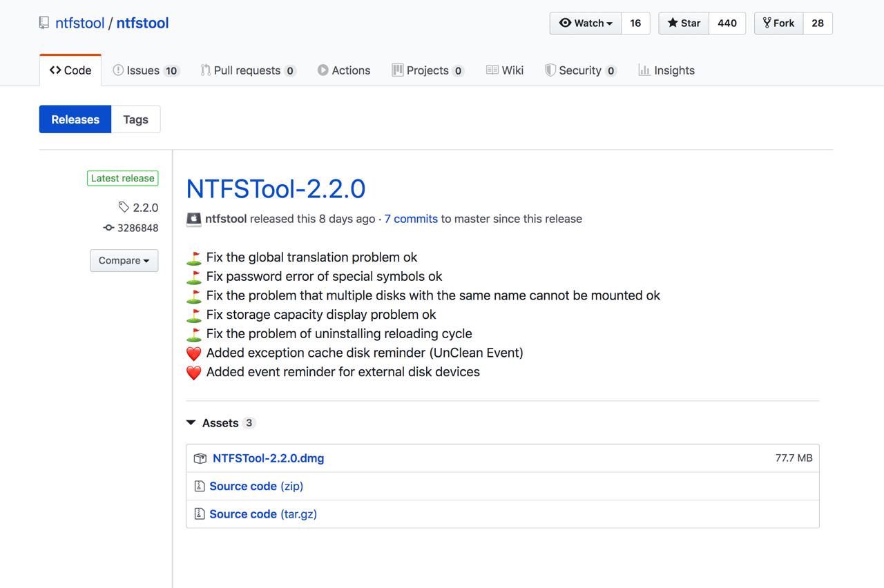Click the ntfstool author avatar
This screenshot has height=588, width=884.
194,219
